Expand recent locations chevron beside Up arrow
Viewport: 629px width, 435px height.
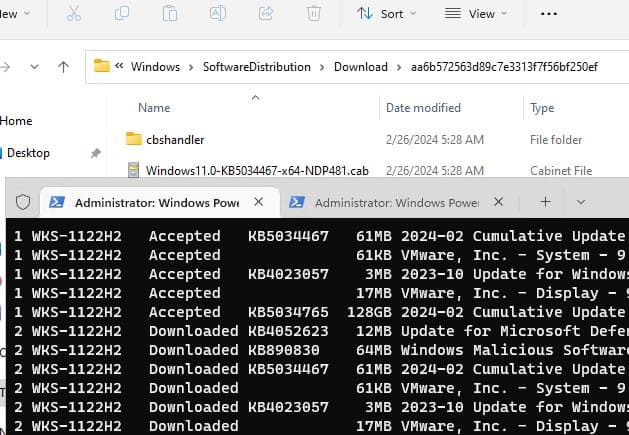(x=36, y=67)
